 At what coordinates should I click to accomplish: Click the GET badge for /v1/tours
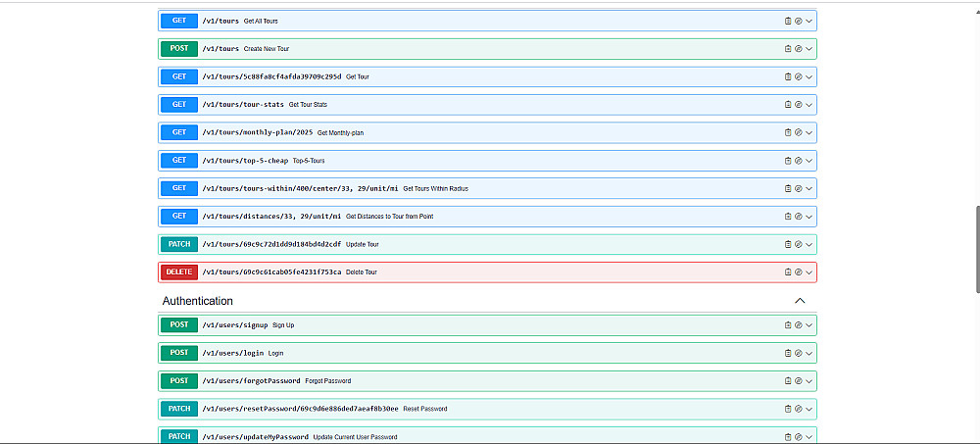pyautogui.click(x=179, y=21)
